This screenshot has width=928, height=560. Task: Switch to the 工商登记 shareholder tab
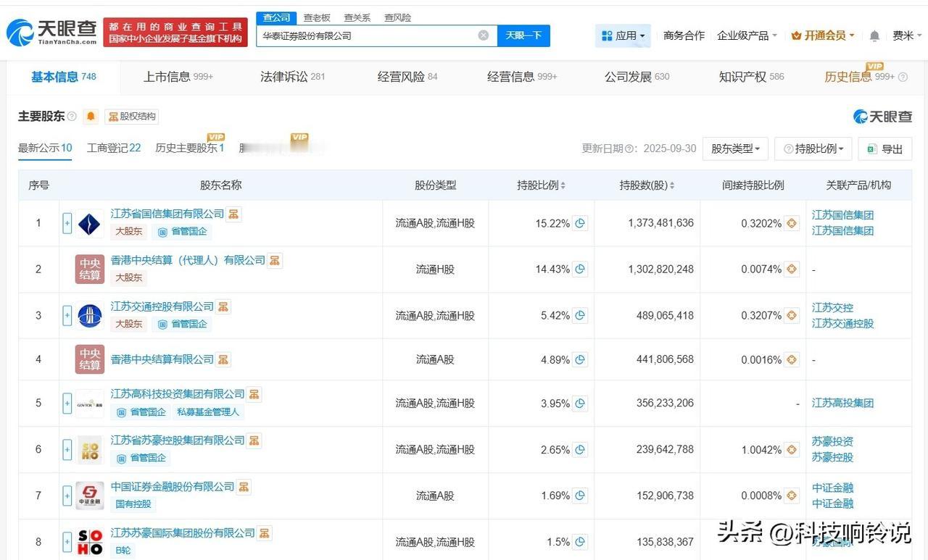[114, 149]
